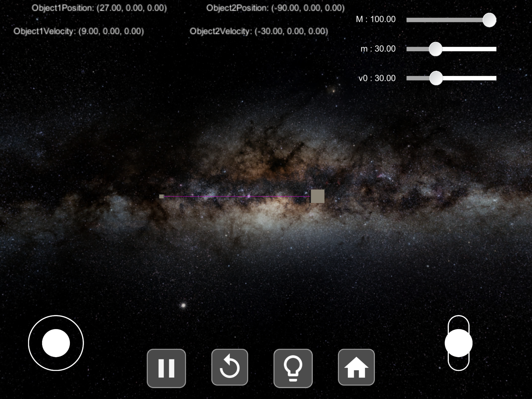The height and width of the screenshot is (399, 532).
Task: Select the large square object
Action: tap(317, 196)
